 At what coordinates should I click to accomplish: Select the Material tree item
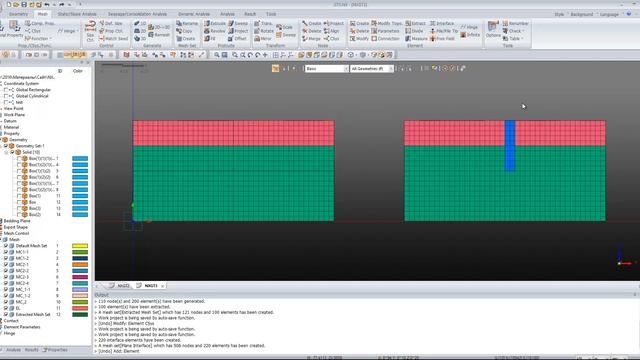coord(11,127)
